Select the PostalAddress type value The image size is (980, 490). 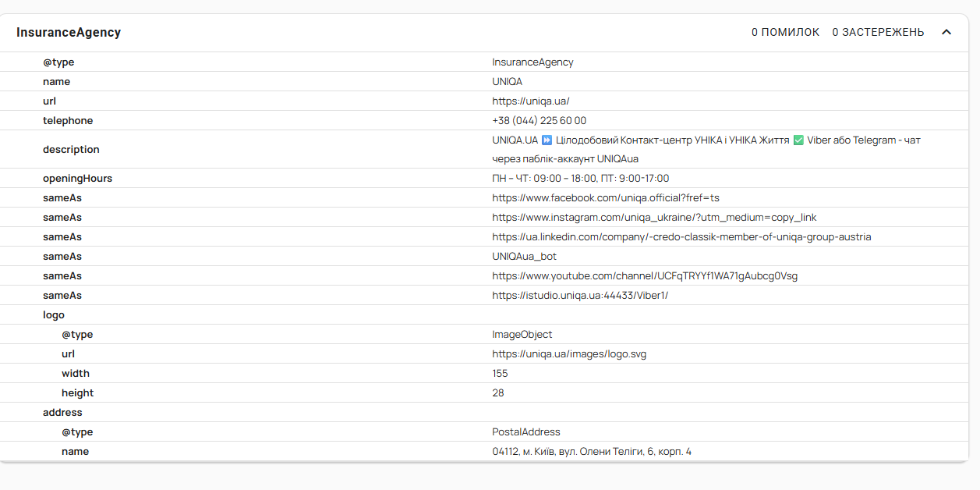click(525, 432)
